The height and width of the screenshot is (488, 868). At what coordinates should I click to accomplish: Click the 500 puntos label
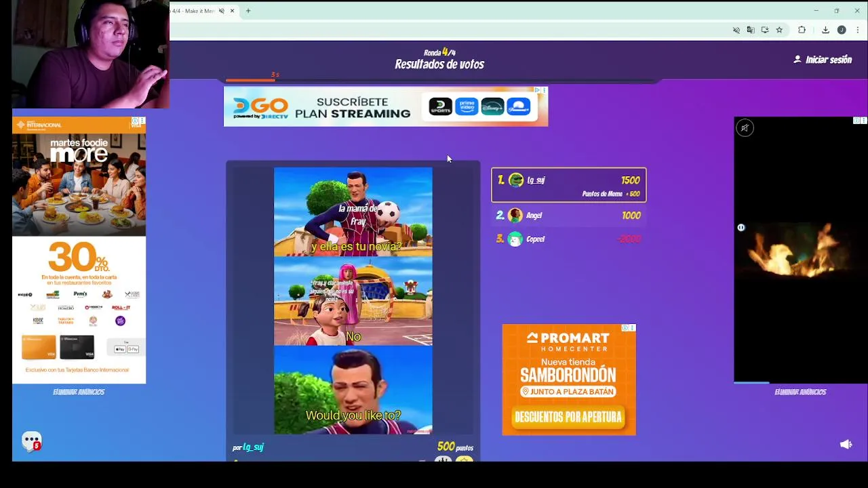click(455, 447)
